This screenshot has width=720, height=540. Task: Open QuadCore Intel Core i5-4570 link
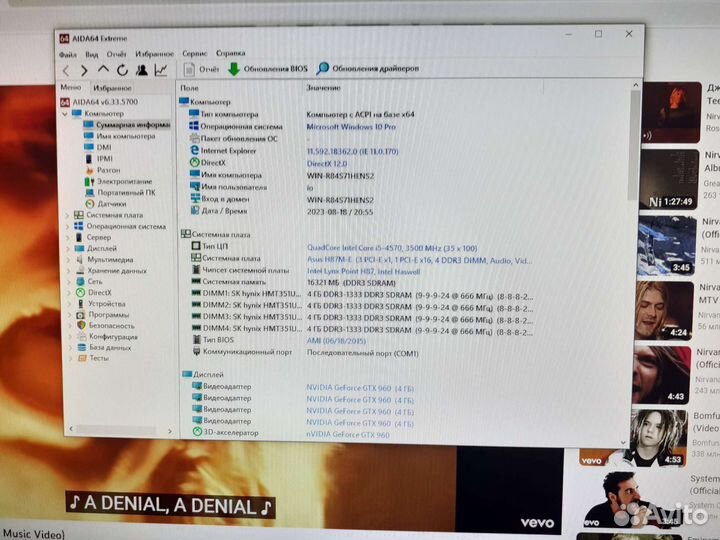click(392, 248)
